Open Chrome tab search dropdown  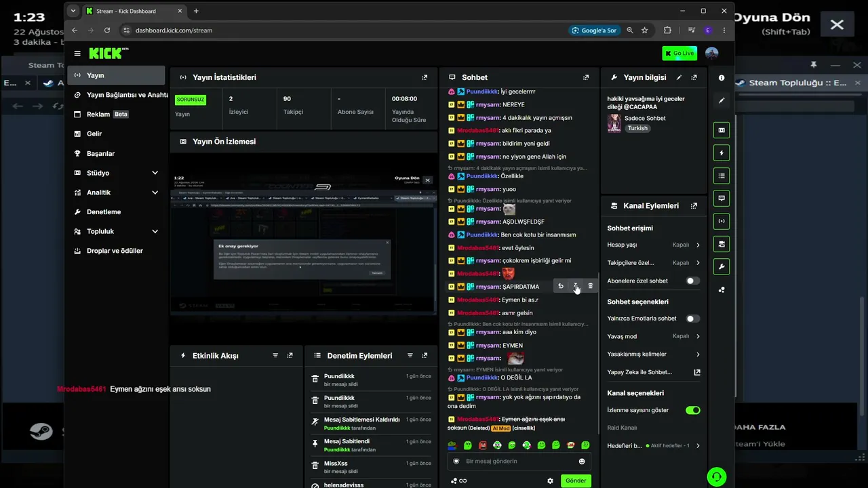73,11
